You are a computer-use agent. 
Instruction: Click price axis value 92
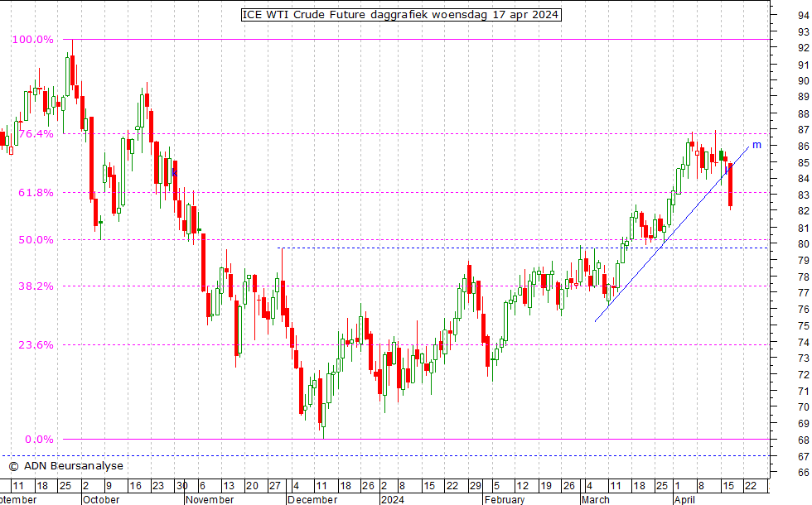tap(803, 48)
